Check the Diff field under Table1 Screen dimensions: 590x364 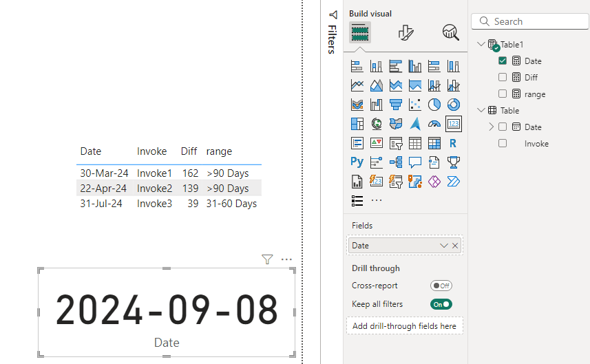coord(503,77)
